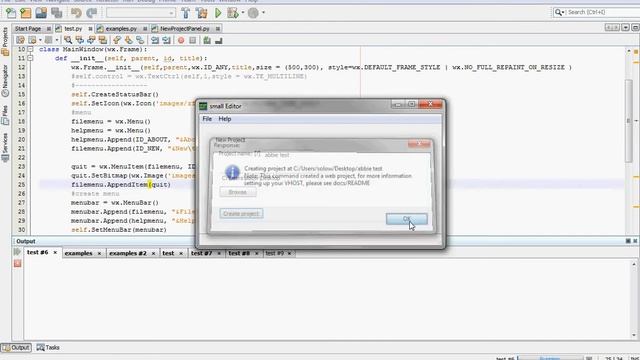Open File menu in small Editor window
Screen dimensions: 640x360
207,119
